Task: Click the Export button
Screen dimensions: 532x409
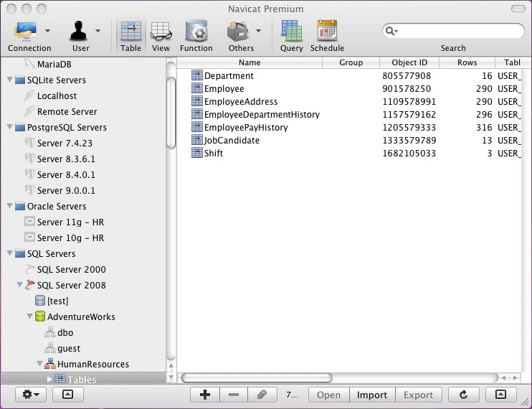Action: click(418, 395)
